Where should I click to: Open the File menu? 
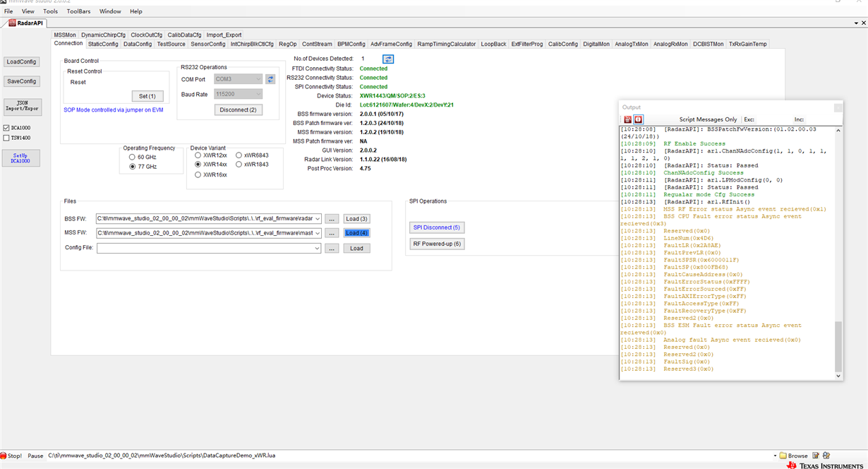(8, 11)
